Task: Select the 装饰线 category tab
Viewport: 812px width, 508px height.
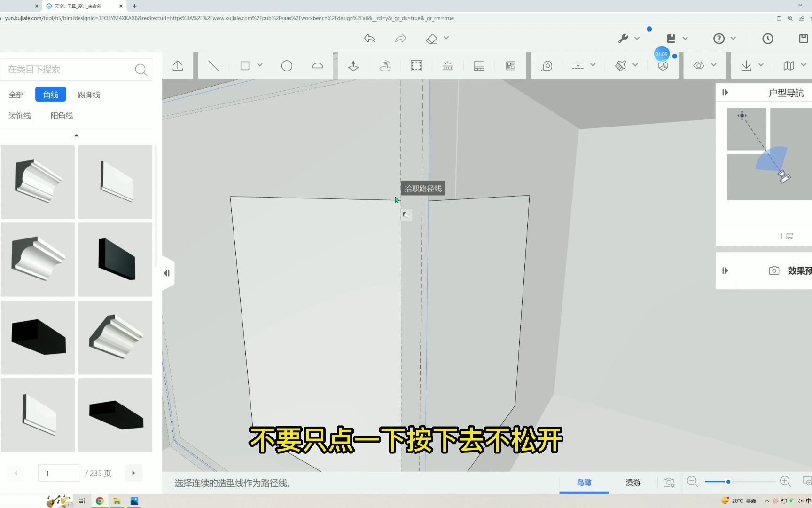Action: pos(20,116)
